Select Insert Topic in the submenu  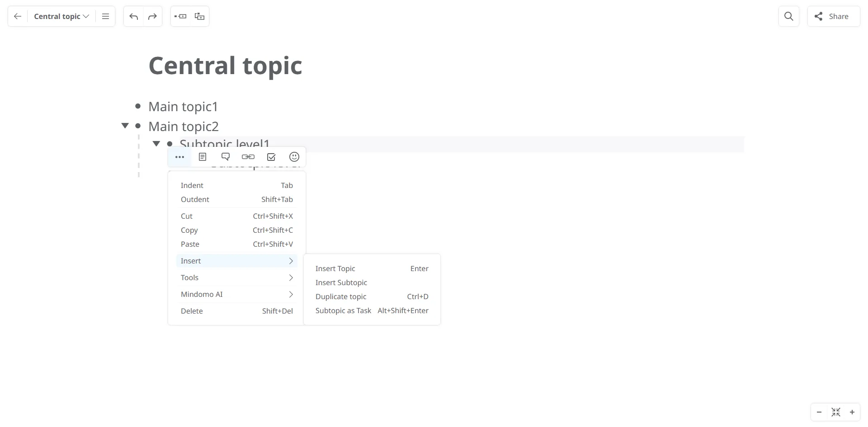[372, 268]
